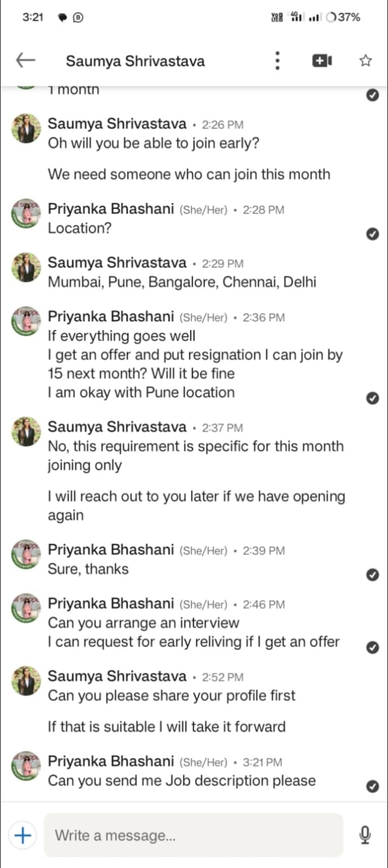Tap Priyanka's avatar beside the Location? message
This screenshot has width=388, height=868.
coord(26,214)
